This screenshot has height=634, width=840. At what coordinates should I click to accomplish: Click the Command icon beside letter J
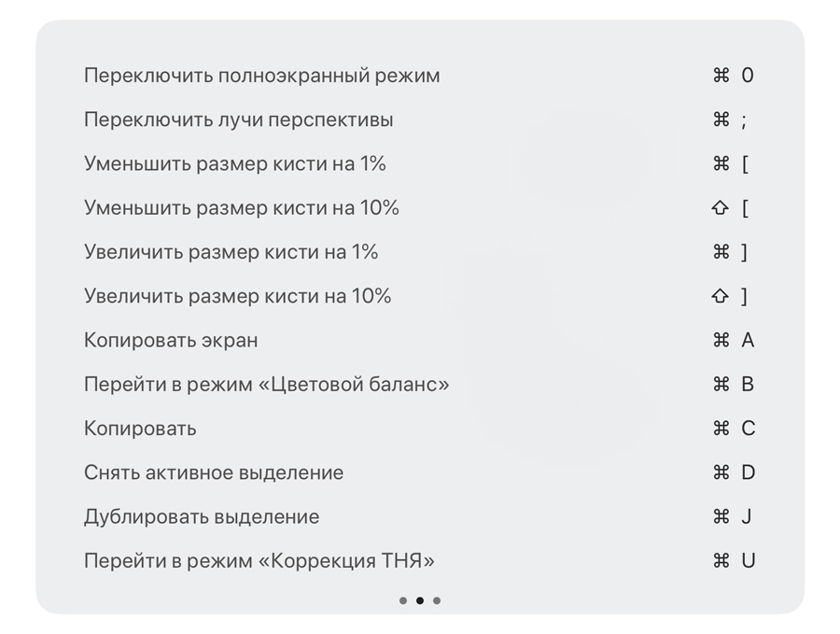coord(721,516)
